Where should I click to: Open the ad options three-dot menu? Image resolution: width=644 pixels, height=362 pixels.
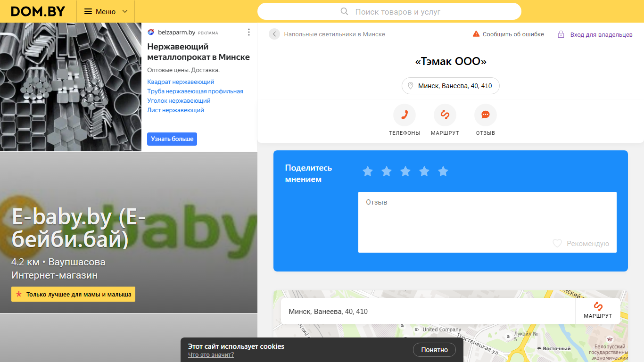click(249, 32)
